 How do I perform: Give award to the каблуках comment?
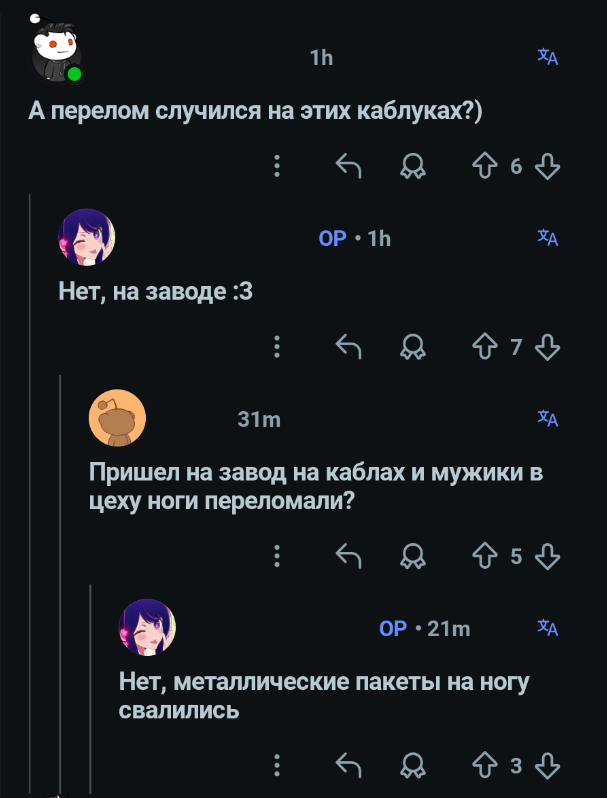tap(411, 166)
